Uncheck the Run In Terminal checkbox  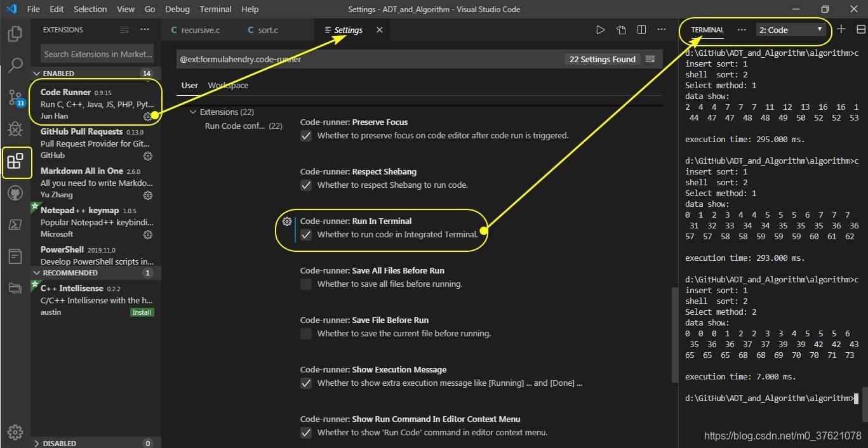click(x=306, y=235)
